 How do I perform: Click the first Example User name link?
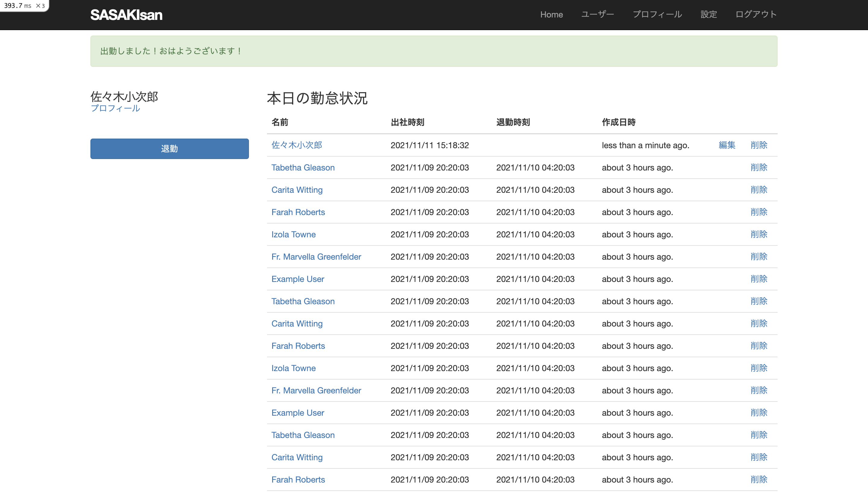[298, 279]
